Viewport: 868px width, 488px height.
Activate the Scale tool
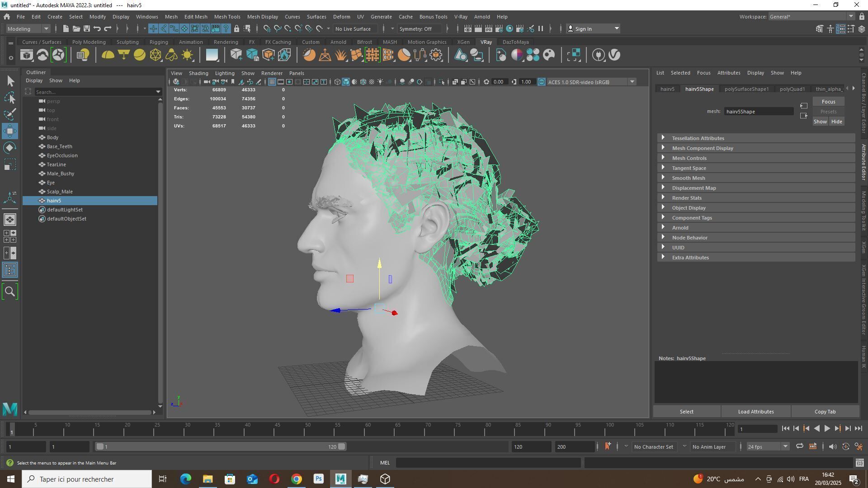(x=10, y=164)
